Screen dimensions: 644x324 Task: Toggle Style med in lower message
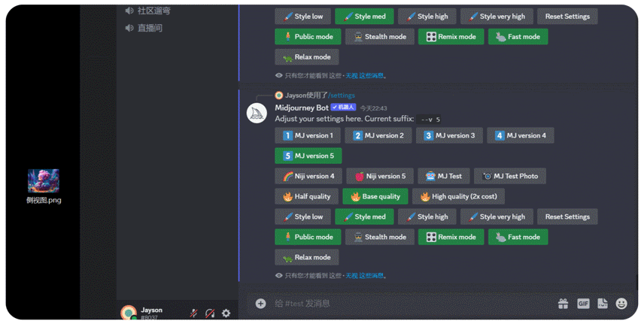(x=364, y=217)
